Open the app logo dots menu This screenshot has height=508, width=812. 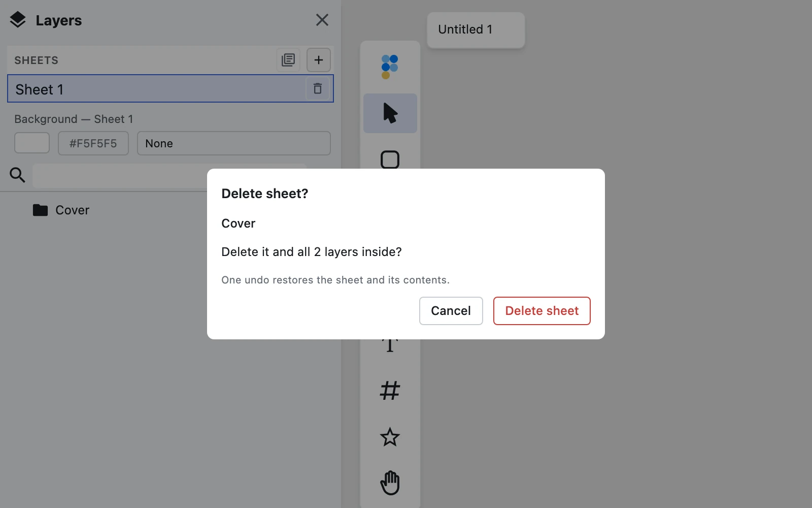[390, 67]
